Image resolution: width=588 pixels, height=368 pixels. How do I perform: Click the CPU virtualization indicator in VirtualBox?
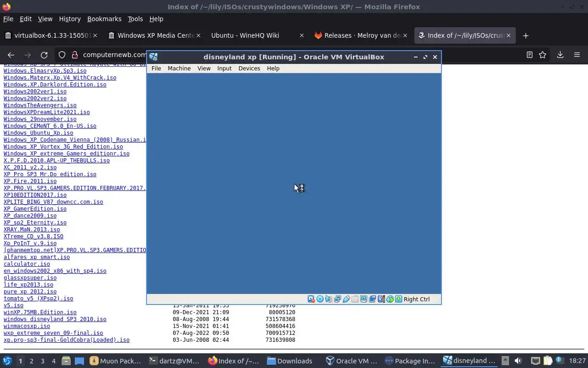381,299
